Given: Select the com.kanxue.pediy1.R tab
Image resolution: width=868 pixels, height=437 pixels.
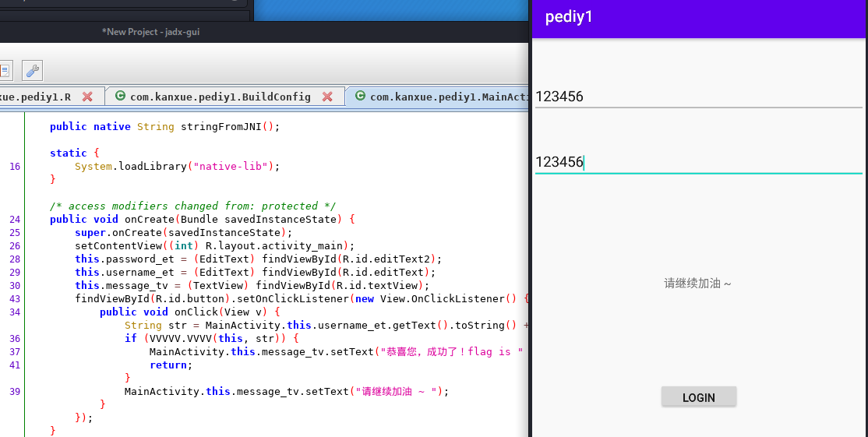Looking at the screenshot, I should click(x=35, y=97).
